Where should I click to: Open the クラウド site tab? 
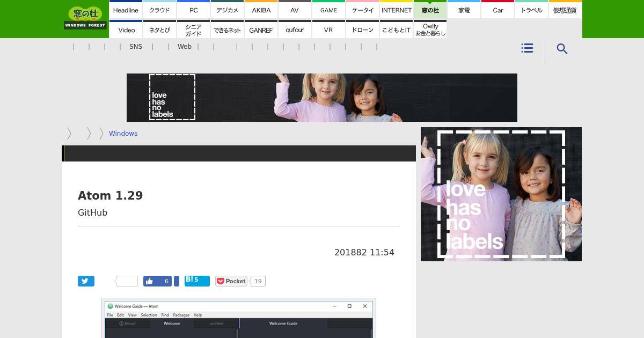(159, 10)
